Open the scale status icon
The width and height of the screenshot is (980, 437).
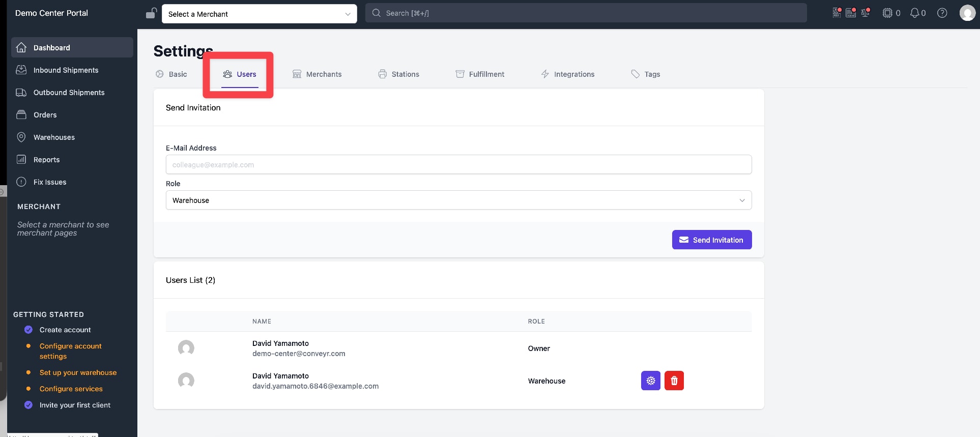865,13
